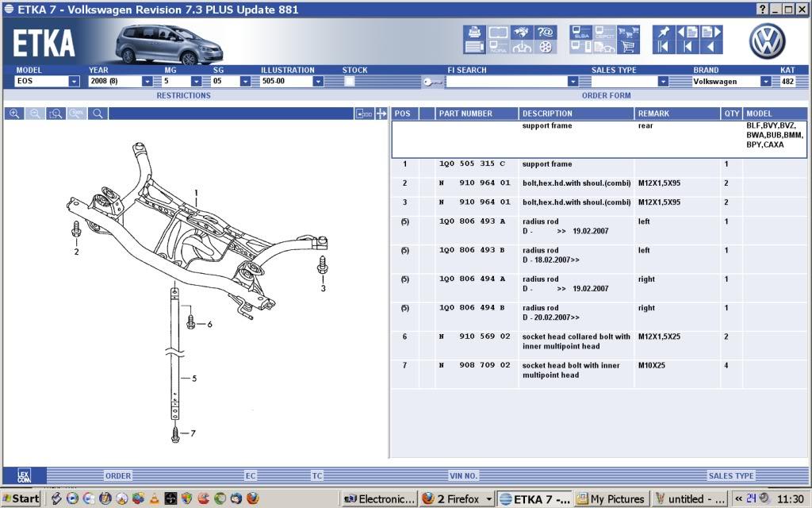Image resolution: width=812 pixels, height=508 pixels.
Task: Click the multiple shopping carts icon
Action: coord(628,32)
